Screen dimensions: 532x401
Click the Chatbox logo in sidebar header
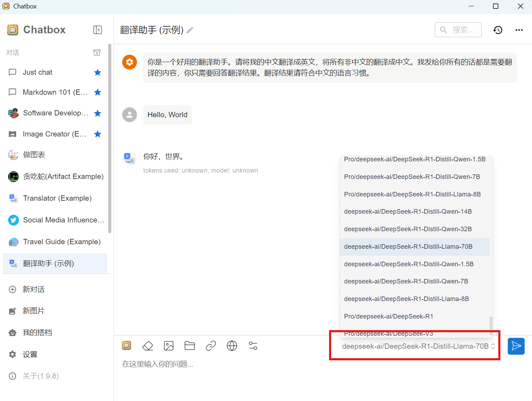tap(13, 30)
